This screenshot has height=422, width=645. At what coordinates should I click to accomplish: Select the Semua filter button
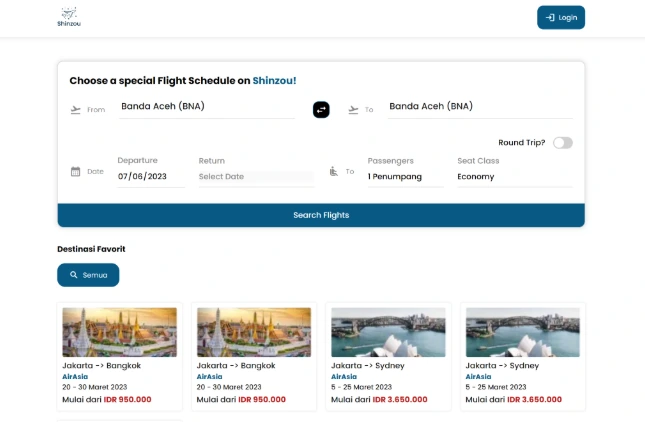pyautogui.click(x=88, y=275)
